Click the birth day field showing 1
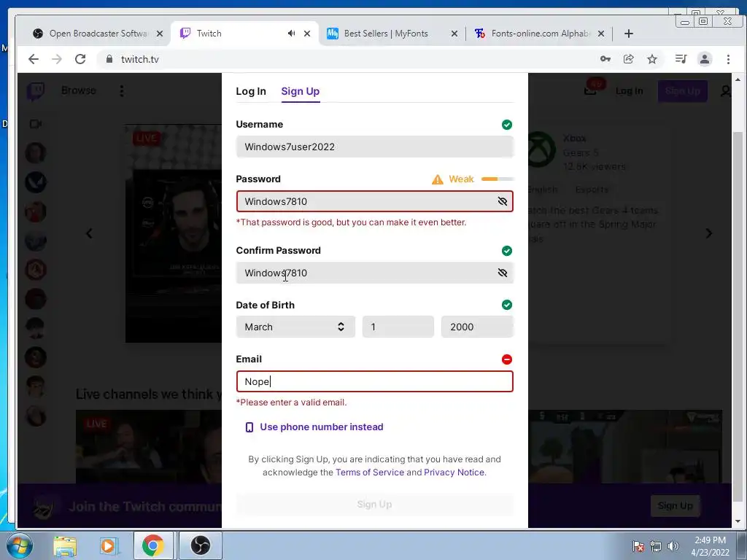The width and height of the screenshot is (747, 560). 398,327
